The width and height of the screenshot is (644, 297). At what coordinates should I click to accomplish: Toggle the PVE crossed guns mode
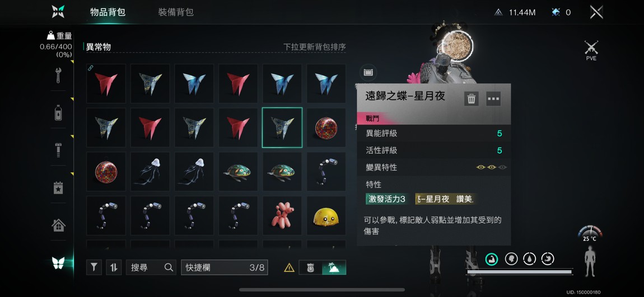(591, 50)
